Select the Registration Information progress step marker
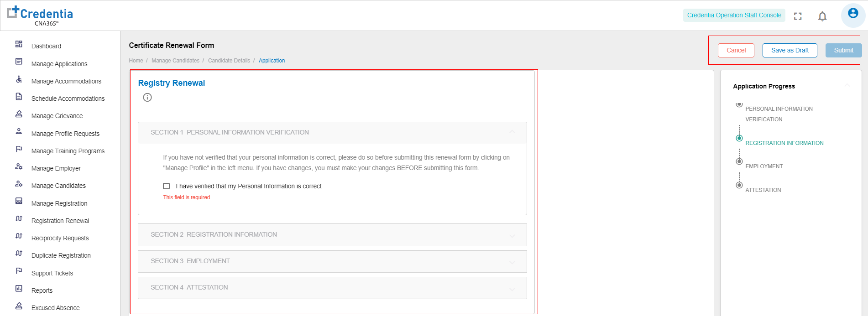The image size is (868, 316). click(x=739, y=138)
